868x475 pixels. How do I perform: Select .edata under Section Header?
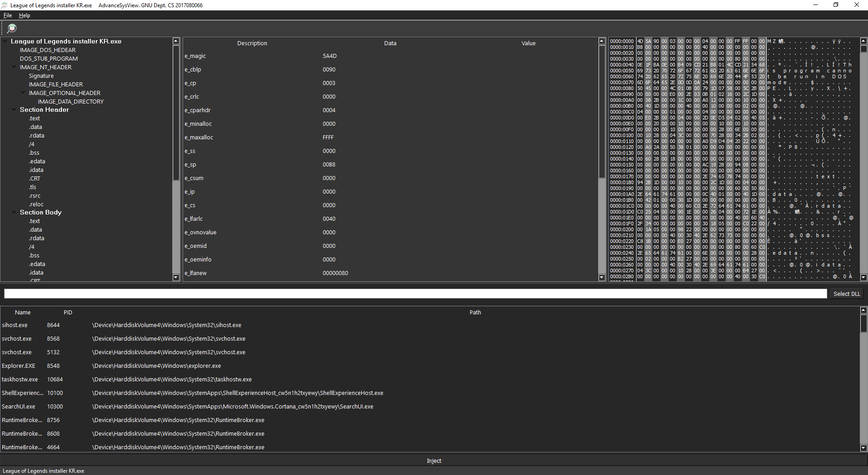point(37,161)
